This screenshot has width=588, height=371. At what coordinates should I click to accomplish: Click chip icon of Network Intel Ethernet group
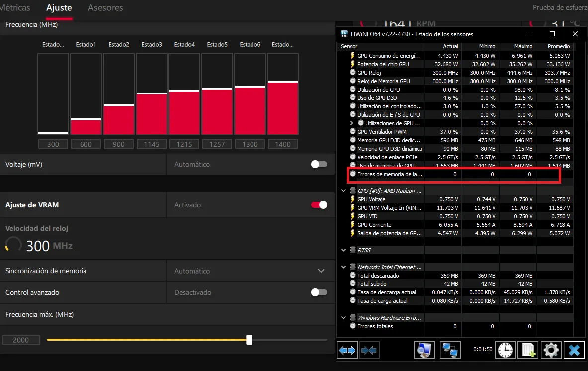coord(353,267)
